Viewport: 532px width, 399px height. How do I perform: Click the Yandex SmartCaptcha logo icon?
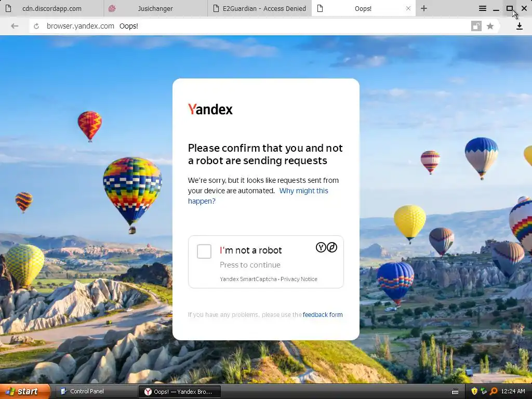(x=326, y=247)
